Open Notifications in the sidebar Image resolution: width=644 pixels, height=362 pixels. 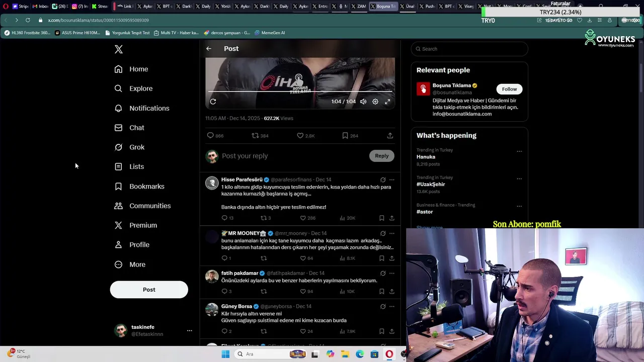pyautogui.click(x=142, y=108)
